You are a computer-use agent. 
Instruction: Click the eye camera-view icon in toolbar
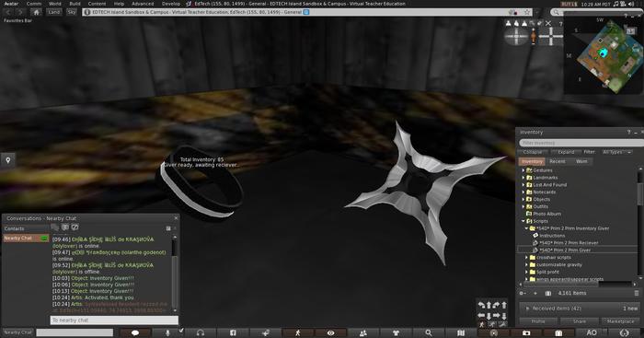pyautogui.click(x=330, y=332)
